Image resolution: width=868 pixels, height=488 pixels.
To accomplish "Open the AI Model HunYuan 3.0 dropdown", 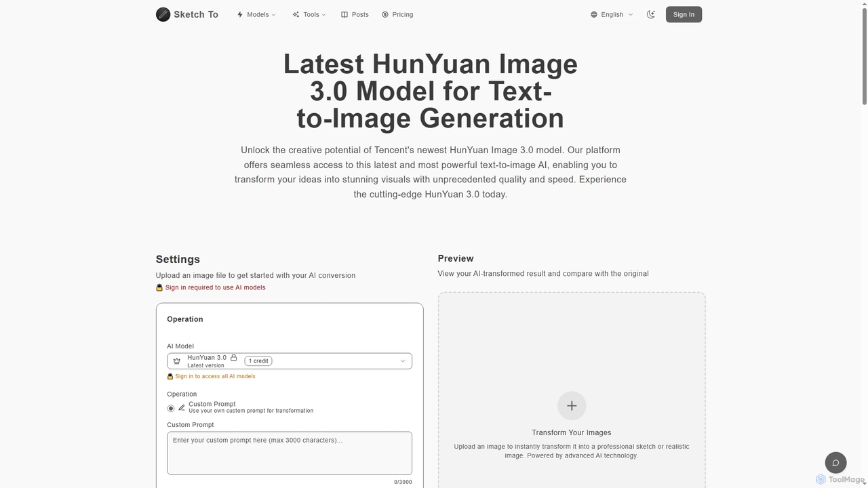I will click(x=290, y=361).
